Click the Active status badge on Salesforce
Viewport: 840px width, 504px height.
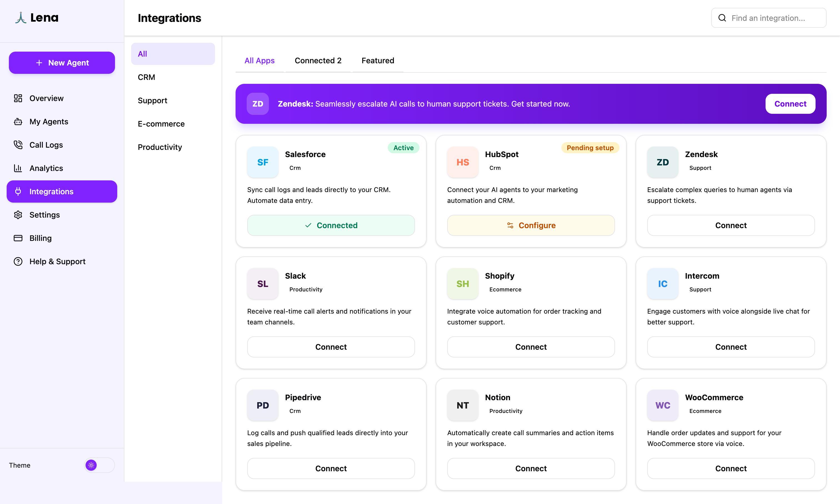click(403, 148)
